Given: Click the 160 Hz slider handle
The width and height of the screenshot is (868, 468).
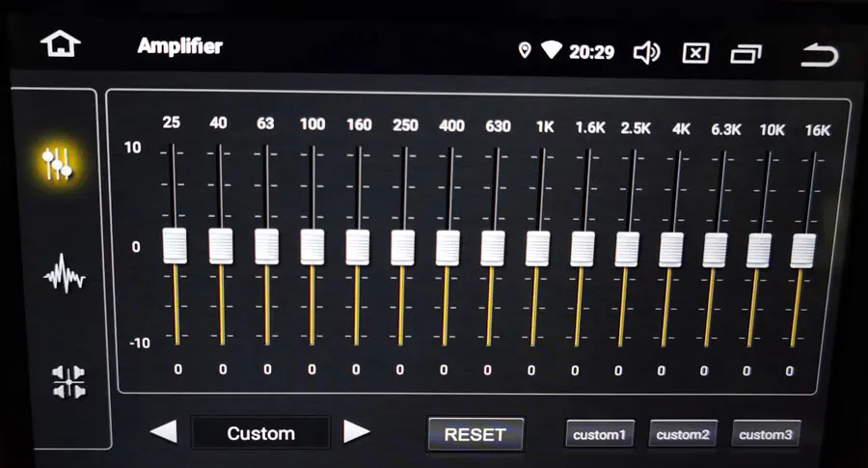Looking at the screenshot, I should pos(358,248).
